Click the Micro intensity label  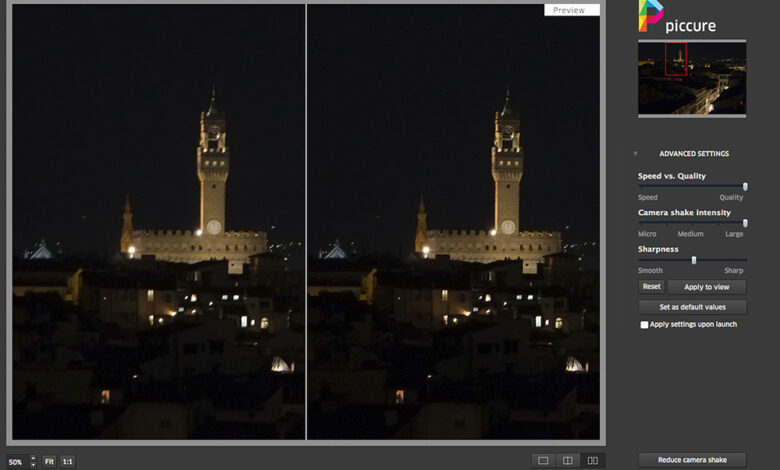pos(647,234)
